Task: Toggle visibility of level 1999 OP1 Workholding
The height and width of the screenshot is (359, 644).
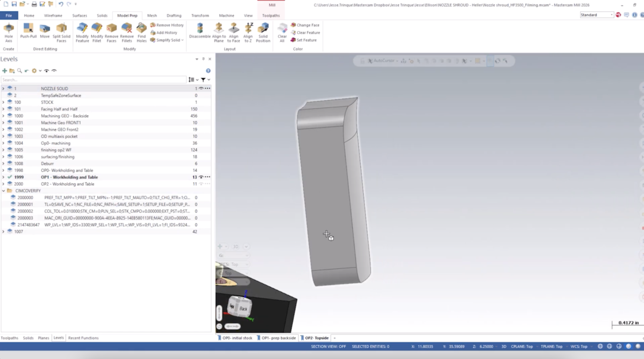Action: click(202, 177)
